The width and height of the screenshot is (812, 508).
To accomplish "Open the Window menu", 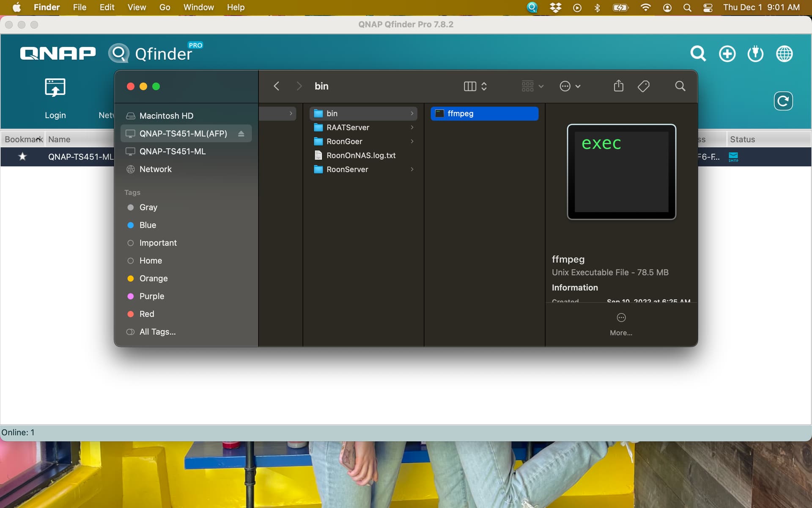I will 198,7.
